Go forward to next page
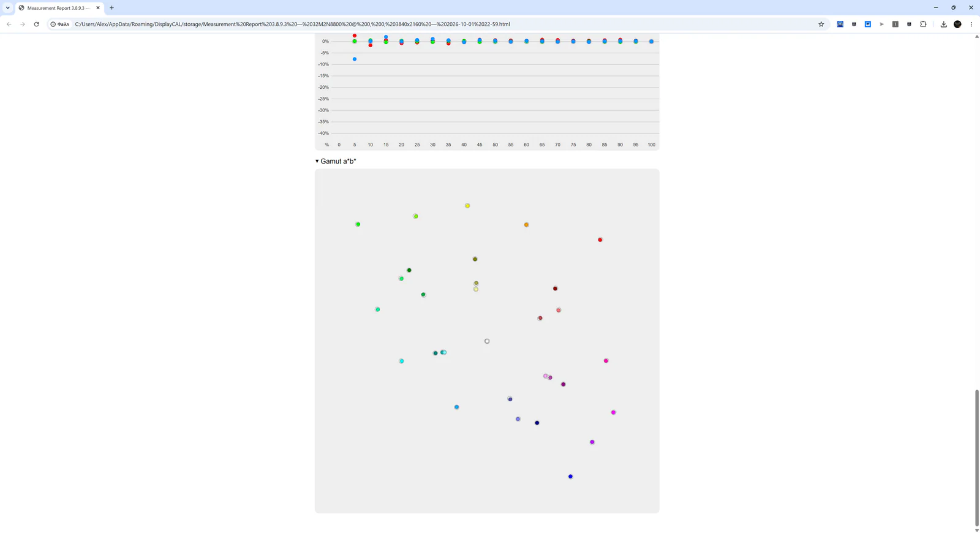The image size is (980, 533). point(23,24)
